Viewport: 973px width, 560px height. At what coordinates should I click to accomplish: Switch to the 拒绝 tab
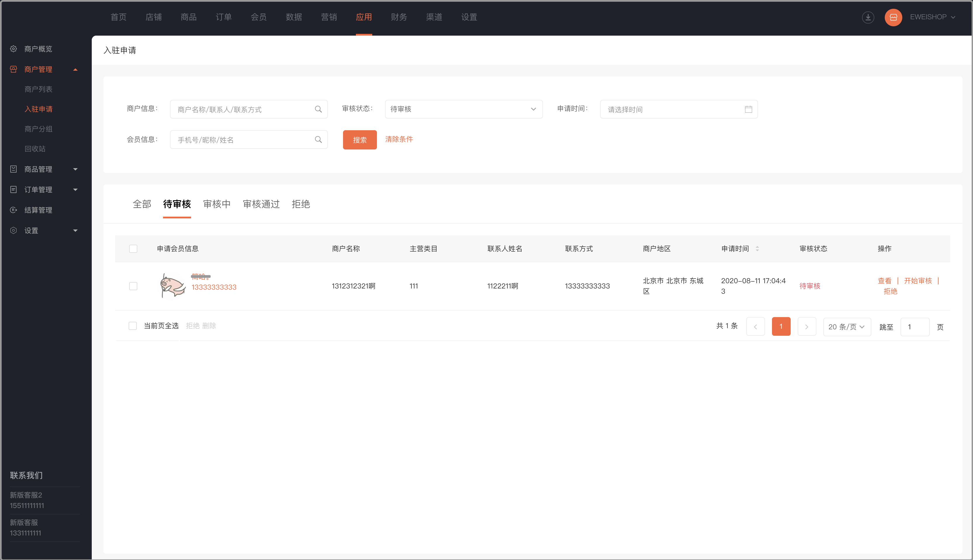[x=301, y=204]
